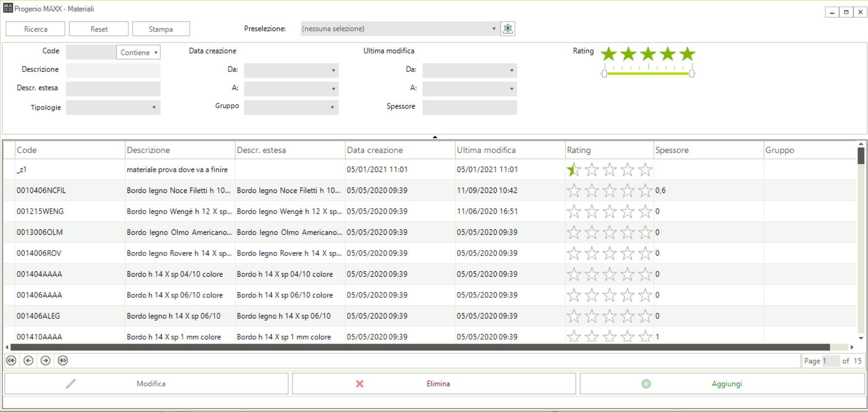
Task: Select row with code _z1
Action: (429, 169)
